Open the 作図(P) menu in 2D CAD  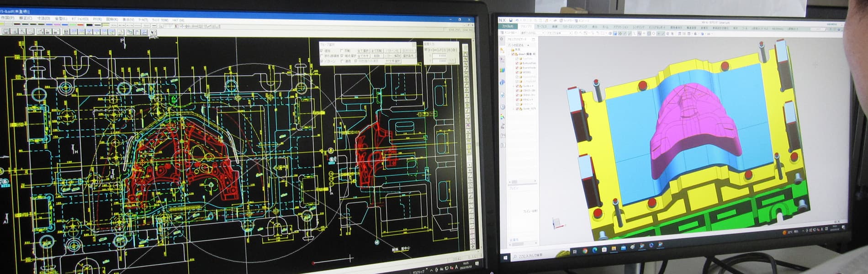(7, 18)
